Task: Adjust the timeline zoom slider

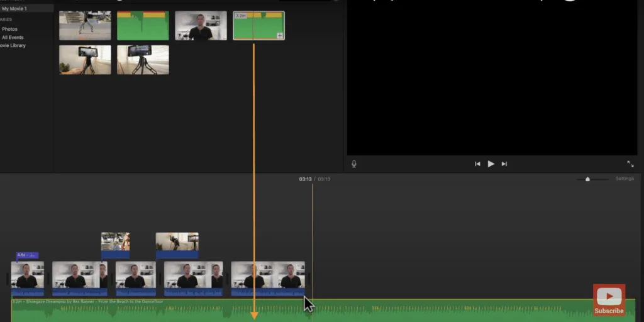Action: point(587,179)
